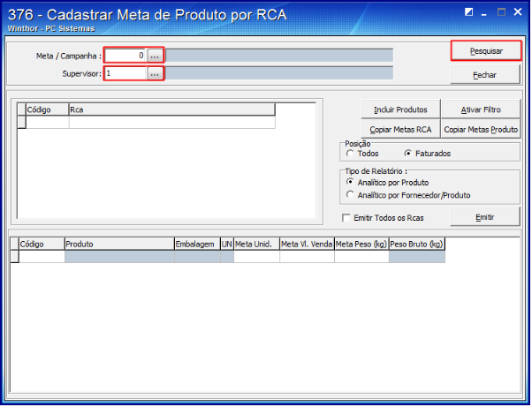Open Incluir Produtos

400,109
